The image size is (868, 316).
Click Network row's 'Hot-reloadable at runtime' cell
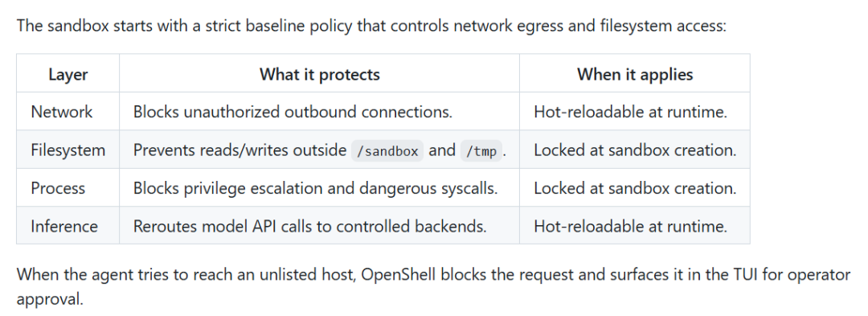click(634, 112)
